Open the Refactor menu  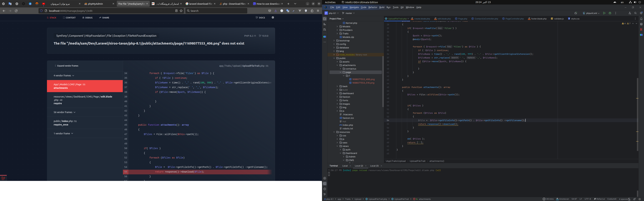372,7
